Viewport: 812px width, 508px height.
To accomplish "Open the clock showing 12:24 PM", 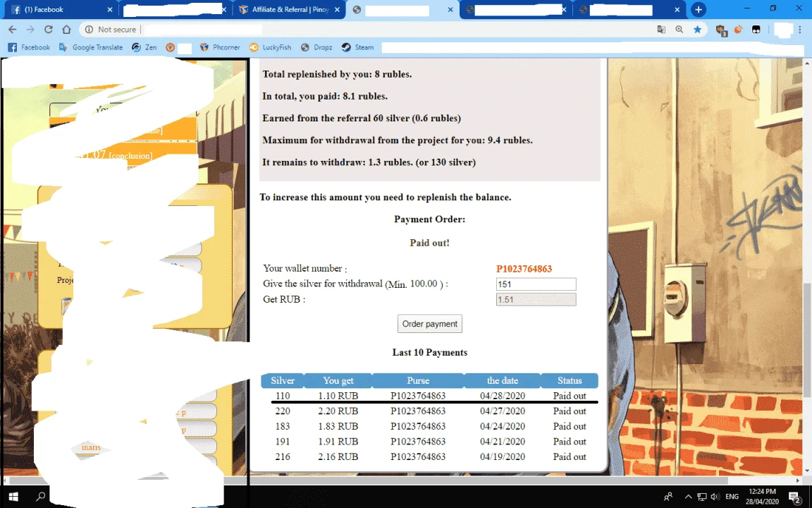I will (762, 497).
